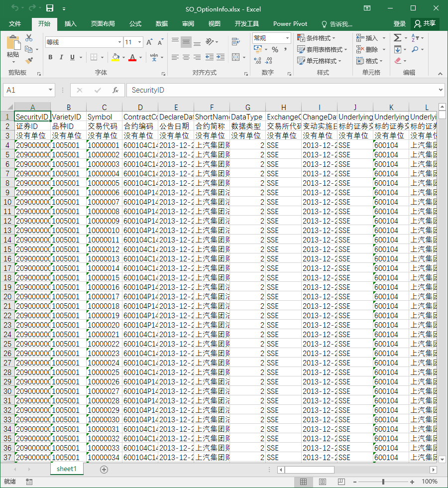The height and width of the screenshot is (488, 448).
Task: Click the AutoSum sigma icon
Action: (x=397, y=38)
